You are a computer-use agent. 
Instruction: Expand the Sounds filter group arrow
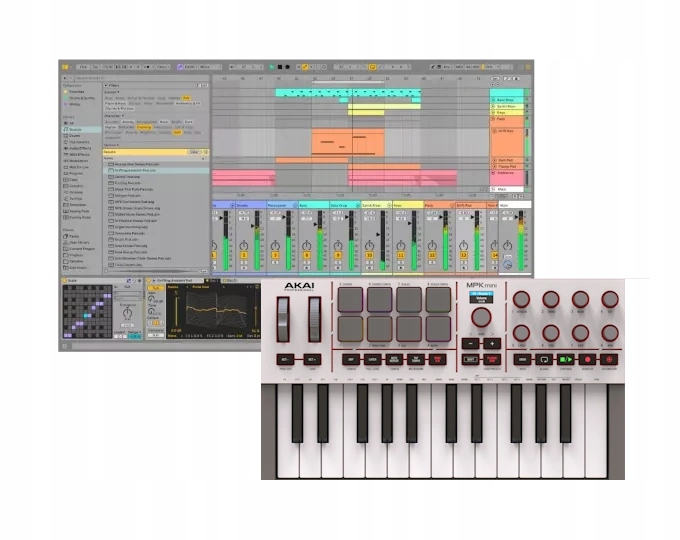click(x=118, y=92)
